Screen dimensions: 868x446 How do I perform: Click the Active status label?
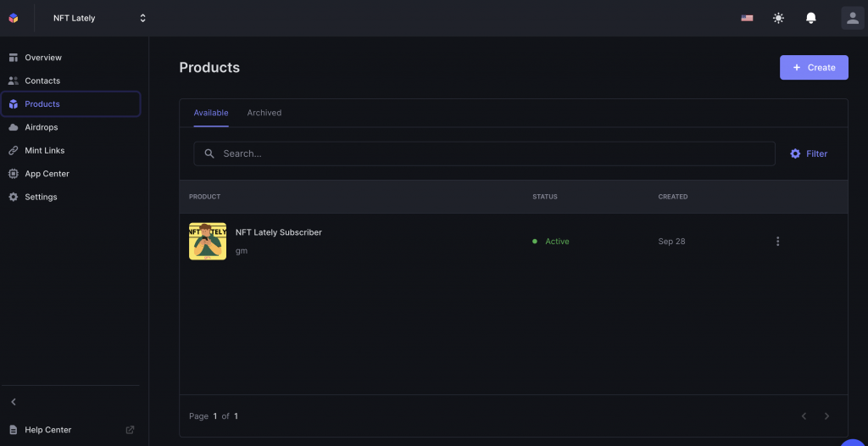pos(557,242)
